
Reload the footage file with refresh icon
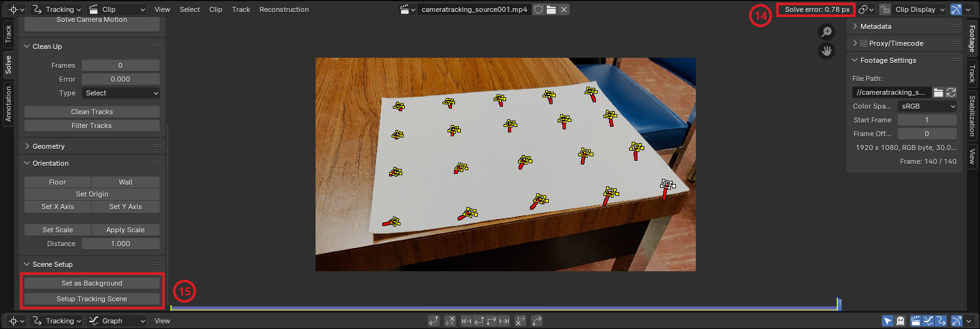(x=951, y=92)
